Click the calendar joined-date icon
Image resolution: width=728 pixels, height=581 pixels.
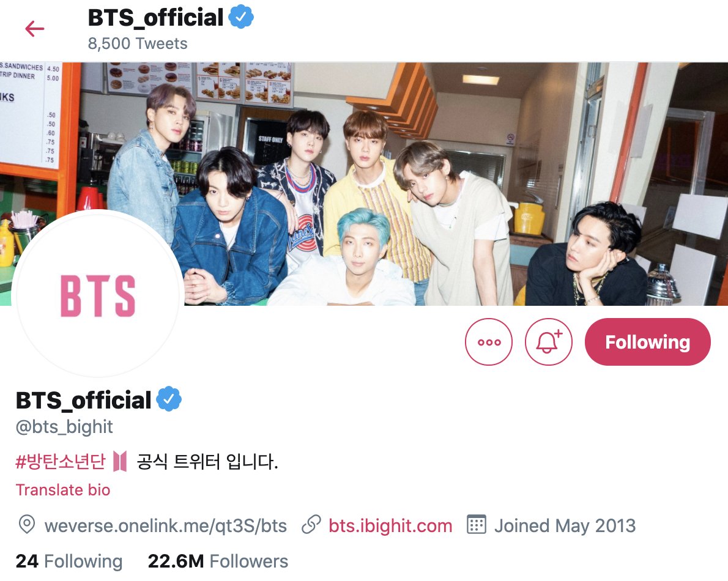pyautogui.click(x=477, y=525)
